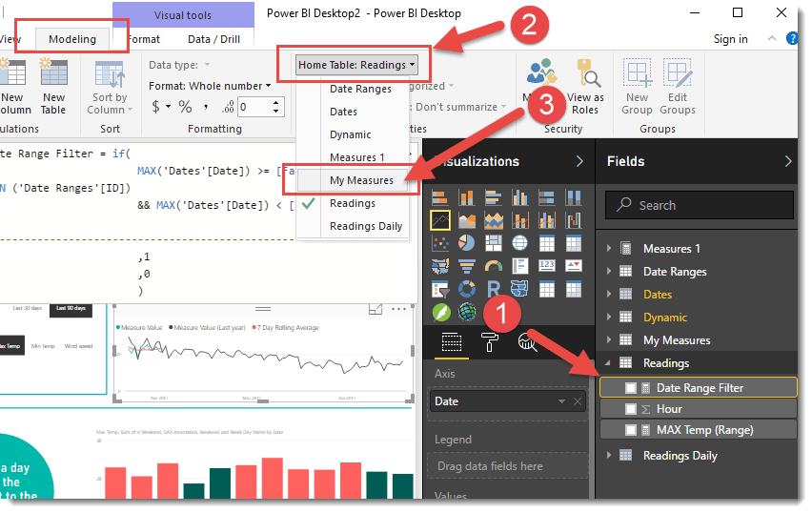The image size is (812, 513).
Task: Select the donut chart visual
Action: point(467,289)
